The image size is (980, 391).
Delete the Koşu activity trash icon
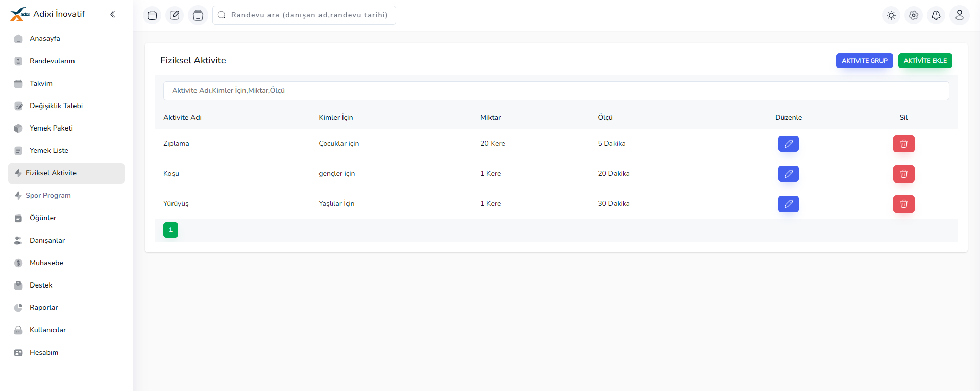pyautogui.click(x=903, y=174)
